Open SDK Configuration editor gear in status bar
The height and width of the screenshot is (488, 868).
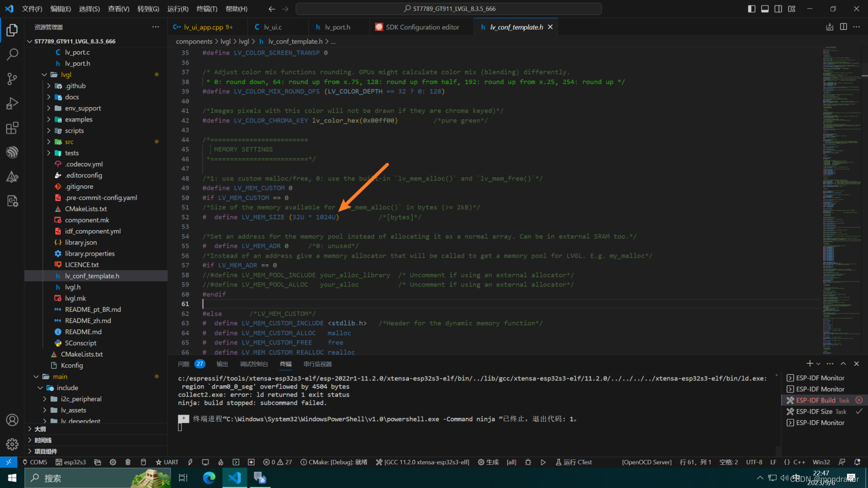pyautogui.click(x=113, y=462)
